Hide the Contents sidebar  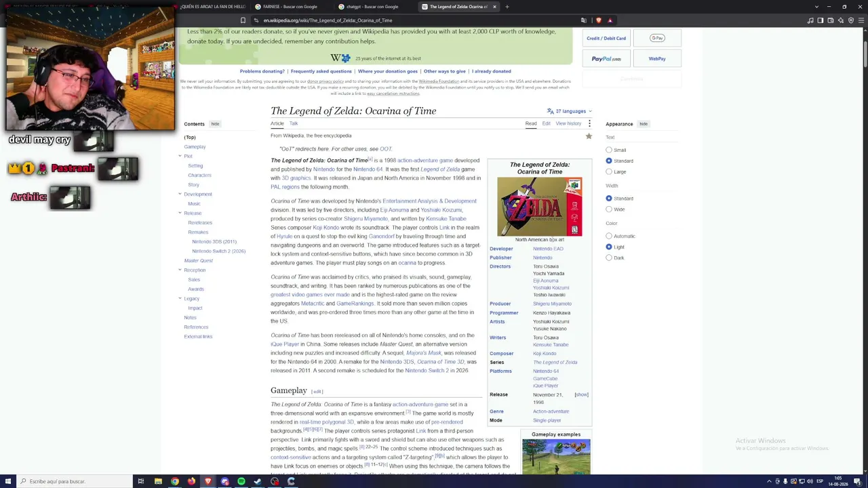coord(215,124)
